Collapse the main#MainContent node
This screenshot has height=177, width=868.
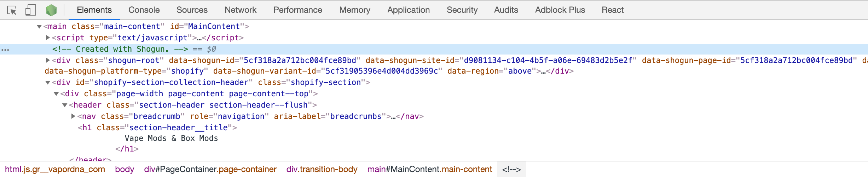tap(39, 27)
